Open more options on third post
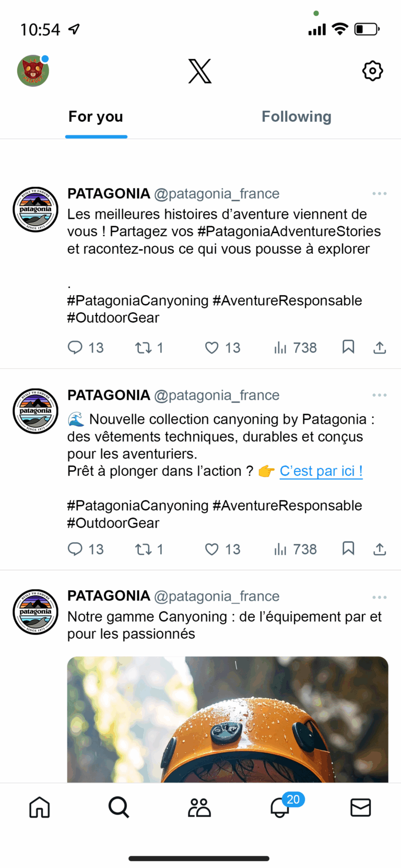The image size is (401, 868). [x=380, y=597]
